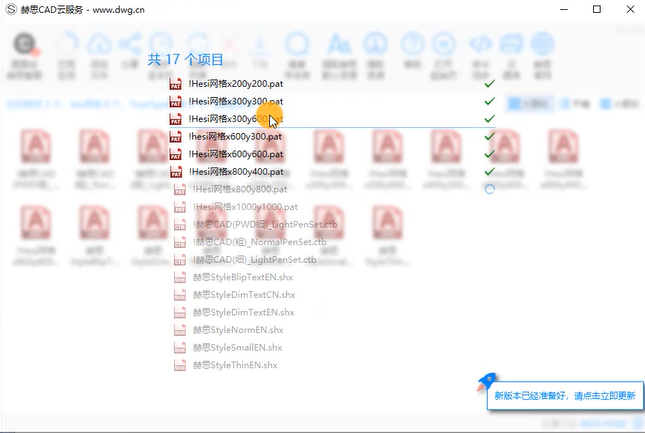Image resolution: width=645 pixels, height=433 pixels.
Task: Click the PAT icon of !Hesi网格x800y400.pat
Action: (x=176, y=172)
